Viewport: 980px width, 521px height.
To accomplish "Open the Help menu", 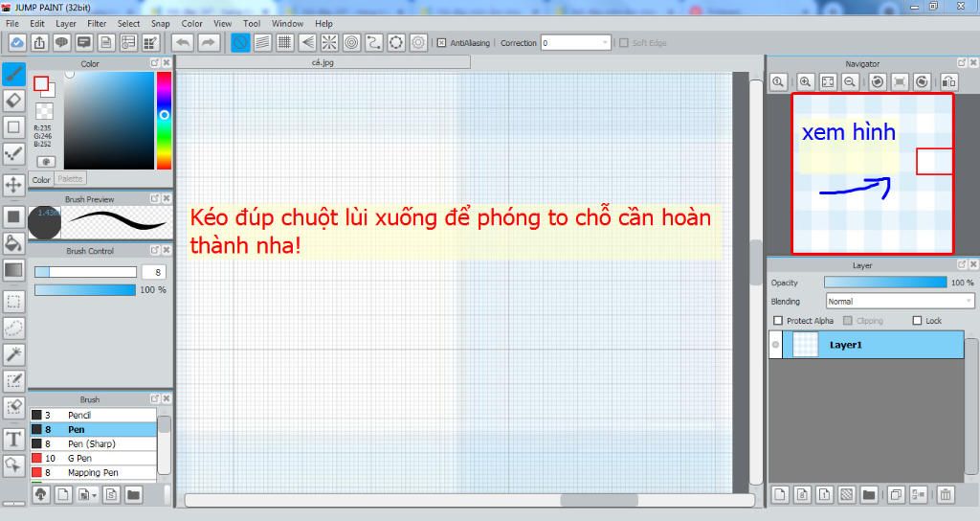I will click(x=323, y=24).
